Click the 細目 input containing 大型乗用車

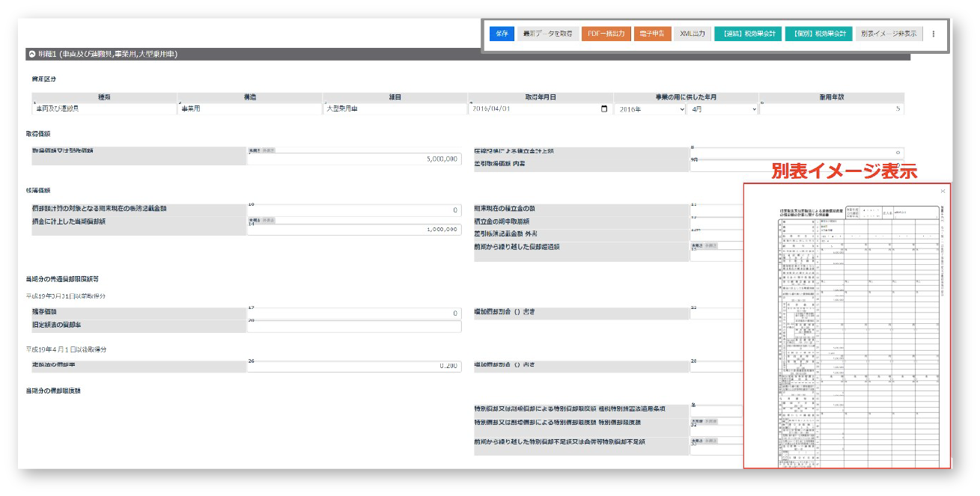[395, 109]
